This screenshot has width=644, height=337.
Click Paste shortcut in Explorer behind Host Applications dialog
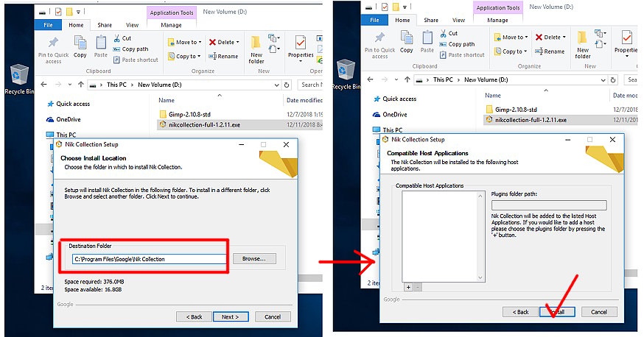[x=462, y=55]
